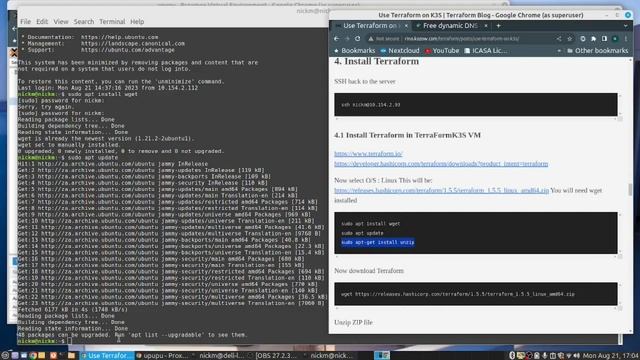The width and height of the screenshot is (640, 360).
Task: Open terminal View menu
Action: tap(61, 22)
